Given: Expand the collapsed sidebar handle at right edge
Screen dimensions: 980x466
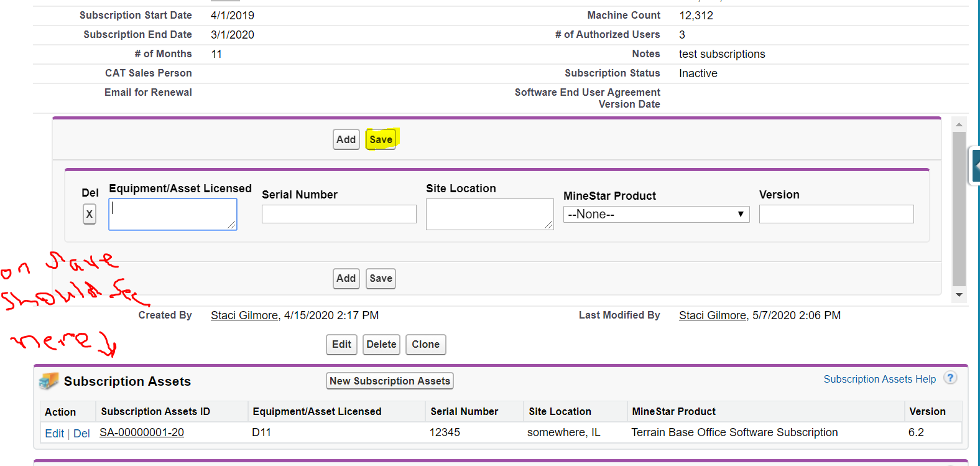Looking at the screenshot, I should [x=975, y=166].
